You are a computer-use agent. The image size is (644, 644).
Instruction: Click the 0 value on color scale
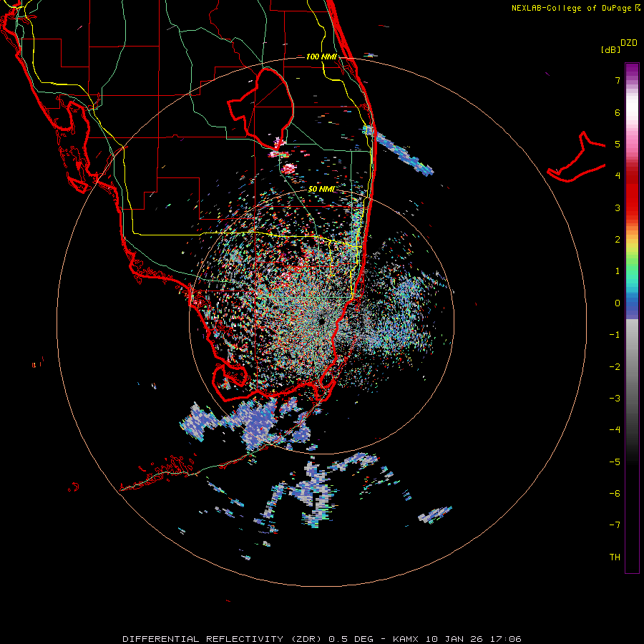(618, 303)
